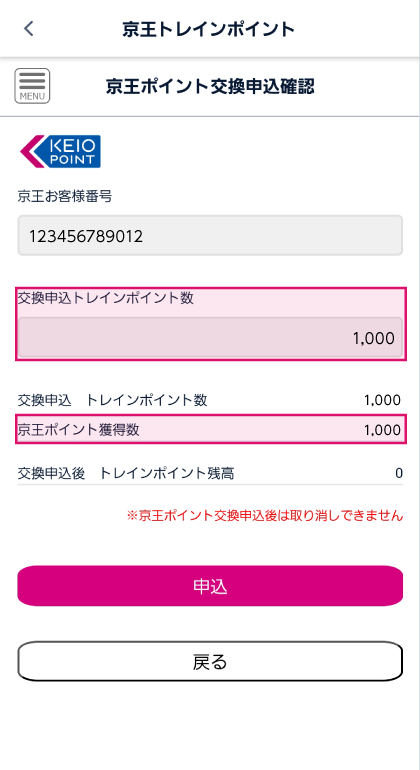
Task: Select the 交換申込後 トレインポイント残高 row
Action: 210,473
